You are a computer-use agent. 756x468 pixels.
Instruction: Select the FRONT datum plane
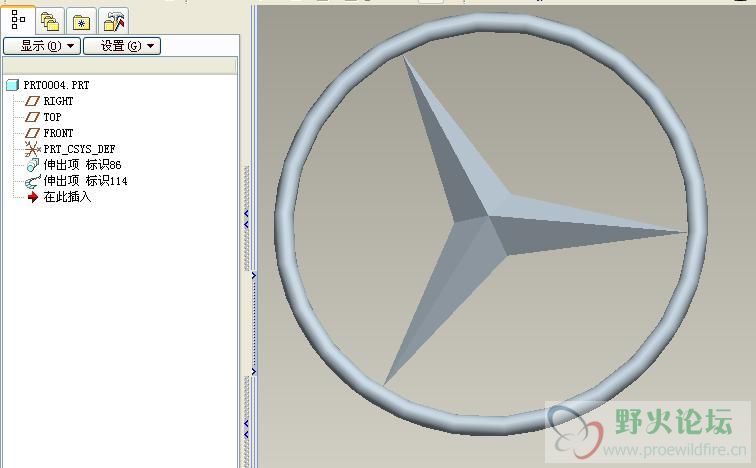(x=58, y=133)
